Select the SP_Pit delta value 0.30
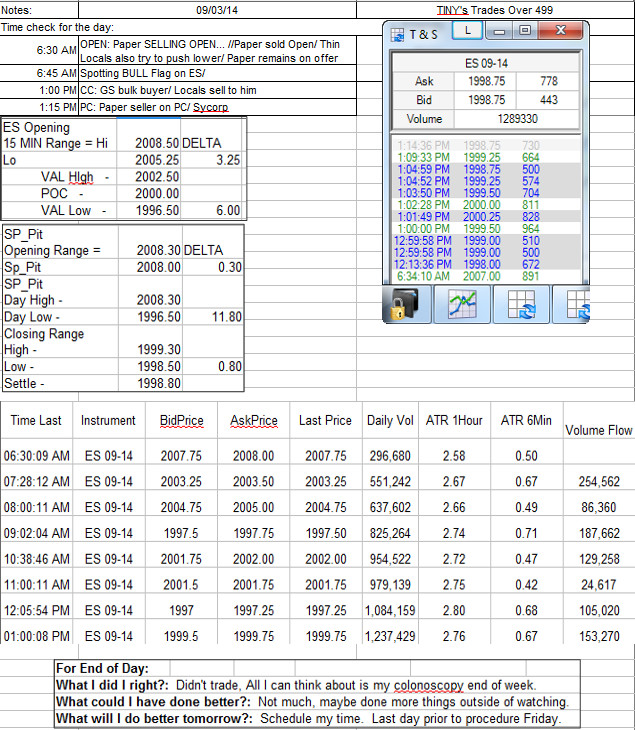The height and width of the screenshot is (730, 635). 213,267
